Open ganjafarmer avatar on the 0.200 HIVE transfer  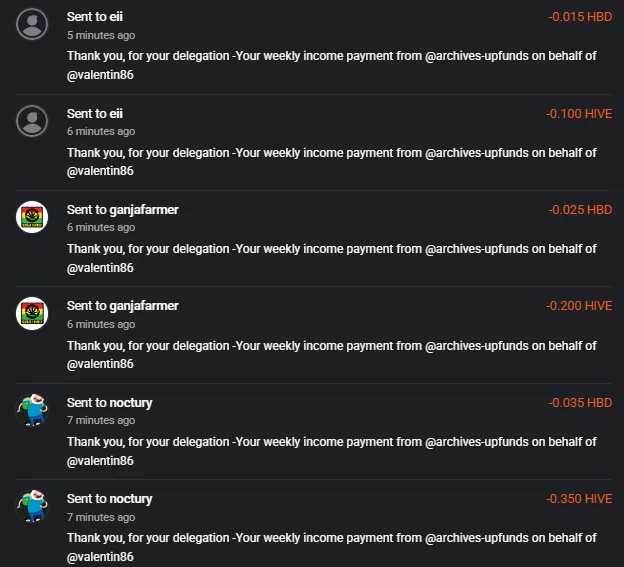point(32,314)
